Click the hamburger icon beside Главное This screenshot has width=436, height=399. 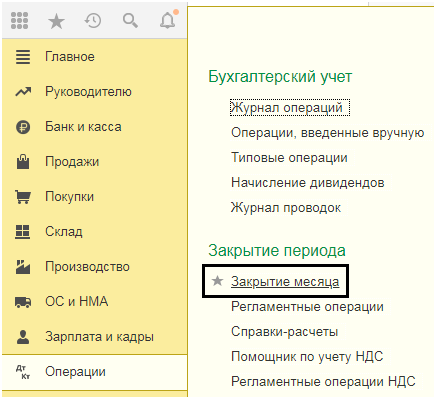tap(23, 57)
